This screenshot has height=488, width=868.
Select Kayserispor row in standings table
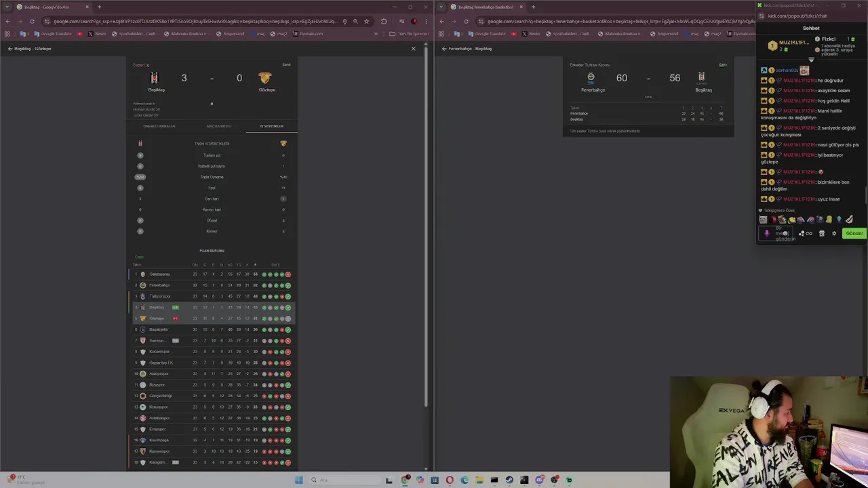212,451
